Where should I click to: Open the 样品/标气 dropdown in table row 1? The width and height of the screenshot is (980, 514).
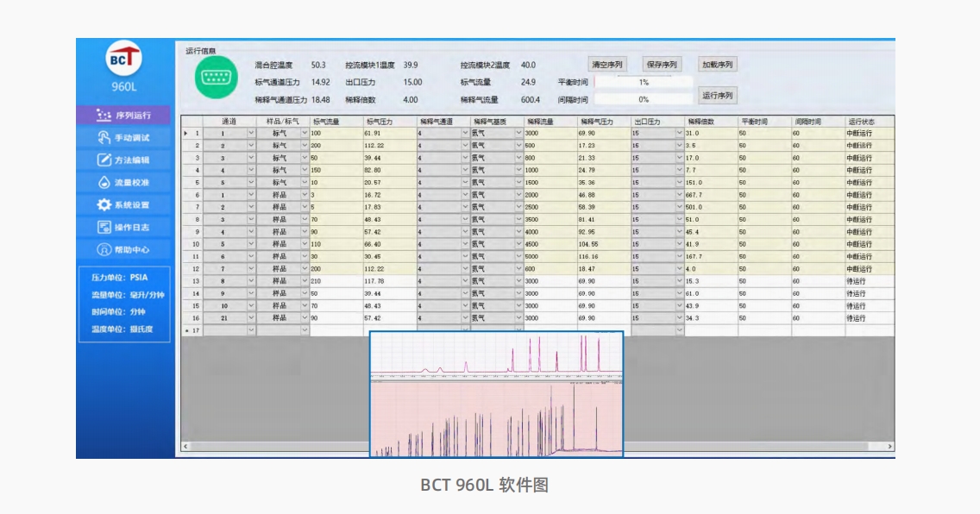coord(305,133)
